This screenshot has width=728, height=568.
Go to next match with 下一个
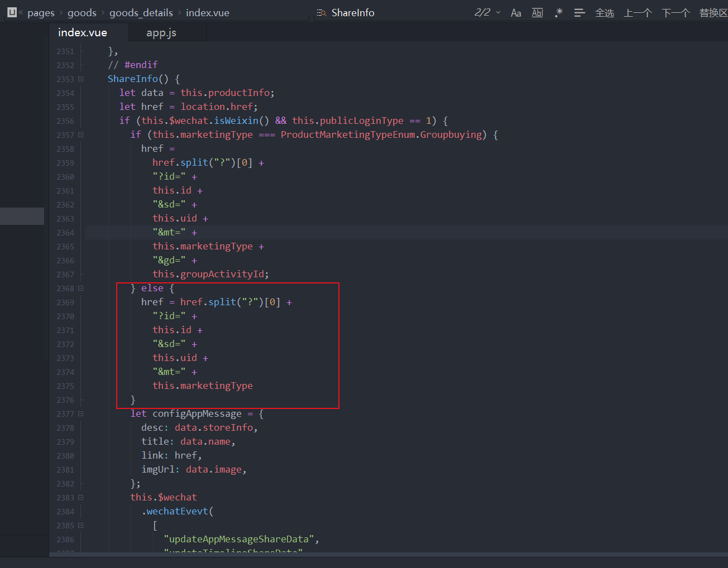(x=676, y=13)
